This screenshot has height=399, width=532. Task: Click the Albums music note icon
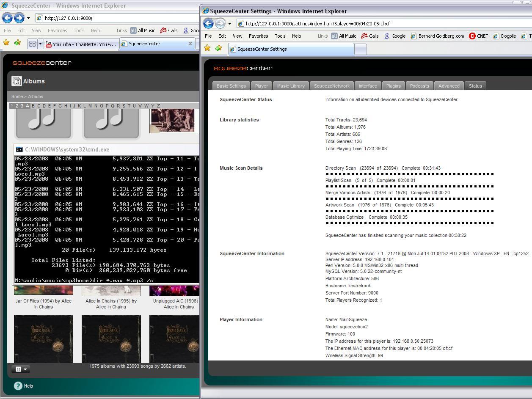tap(17, 81)
